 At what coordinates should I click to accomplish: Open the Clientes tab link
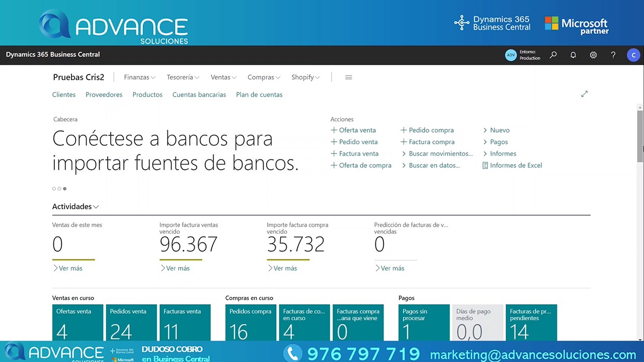click(64, 95)
